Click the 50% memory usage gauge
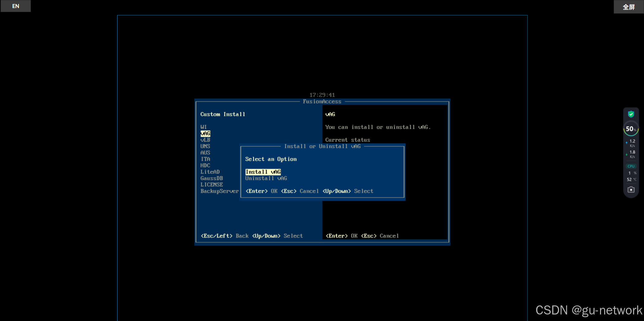The image size is (644, 321). tap(631, 129)
